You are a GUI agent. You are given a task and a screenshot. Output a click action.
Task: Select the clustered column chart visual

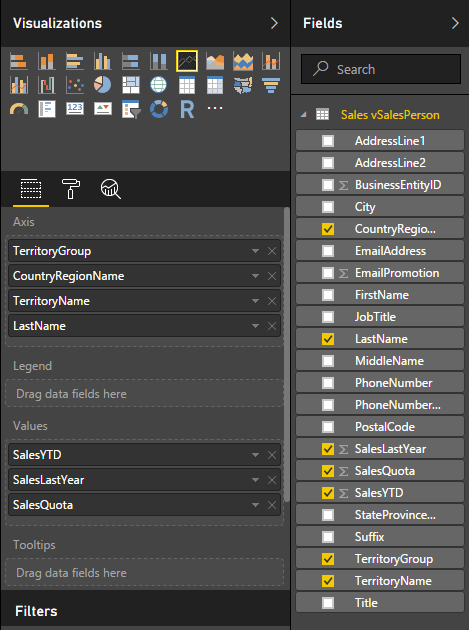[102, 61]
